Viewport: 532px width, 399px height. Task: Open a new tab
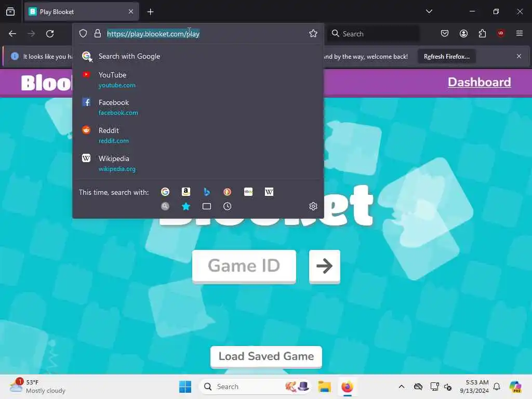coord(150,12)
